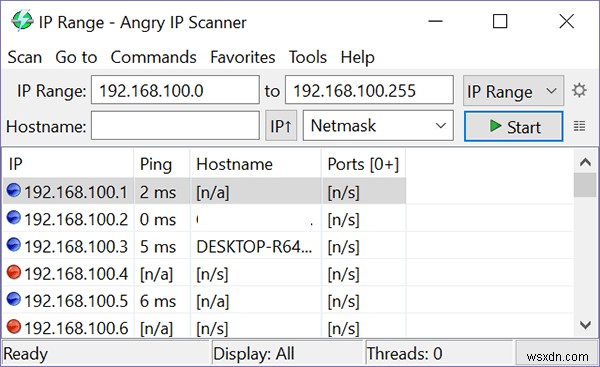The image size is (600, 367).
Task: Click blue status dot for 192.168.100.3
Action: coord(14,245)
